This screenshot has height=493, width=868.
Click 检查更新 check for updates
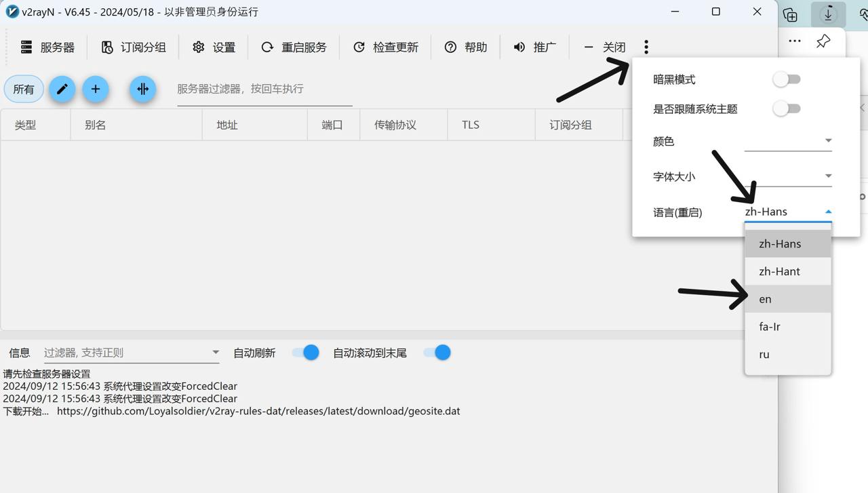pos(386,47)
